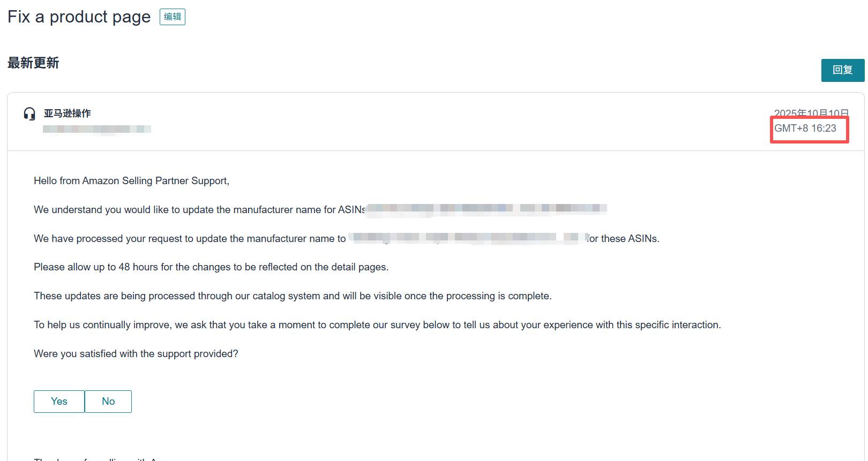Screen dimensions: 868x461
Task: Click the GMT+8 16:23 timestamp
Action: click(x=805, y=129)
